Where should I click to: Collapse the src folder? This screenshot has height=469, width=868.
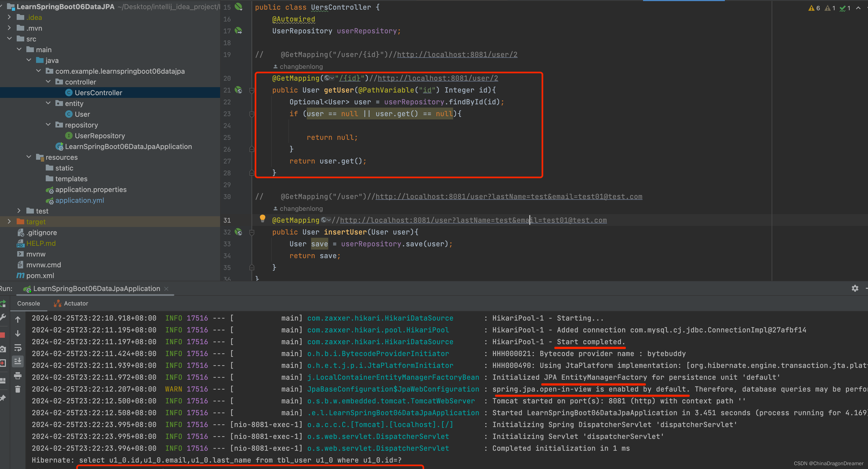click(x=9, y=39)
